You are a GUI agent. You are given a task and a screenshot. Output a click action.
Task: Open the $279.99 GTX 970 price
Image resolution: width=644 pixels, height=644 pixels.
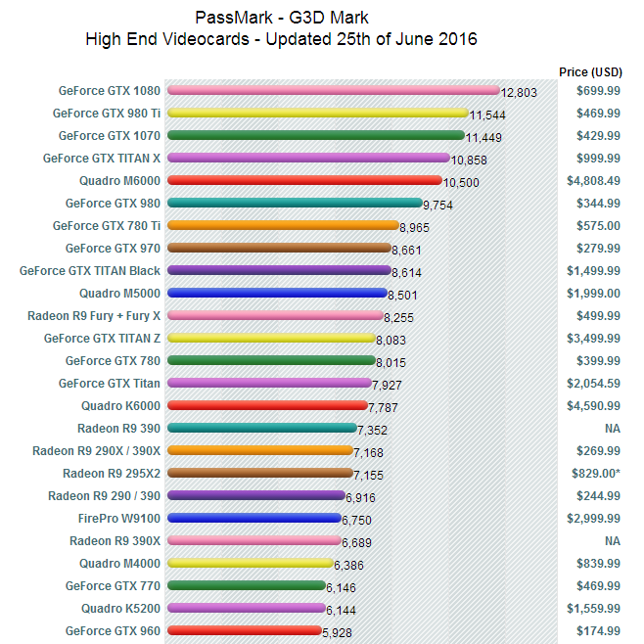[598, 248]
